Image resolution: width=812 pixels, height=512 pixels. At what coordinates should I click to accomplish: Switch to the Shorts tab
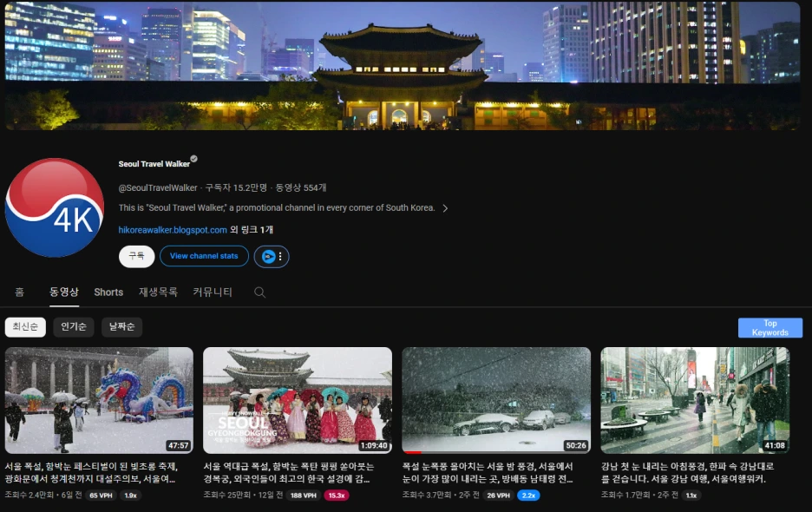click(108, 292)
